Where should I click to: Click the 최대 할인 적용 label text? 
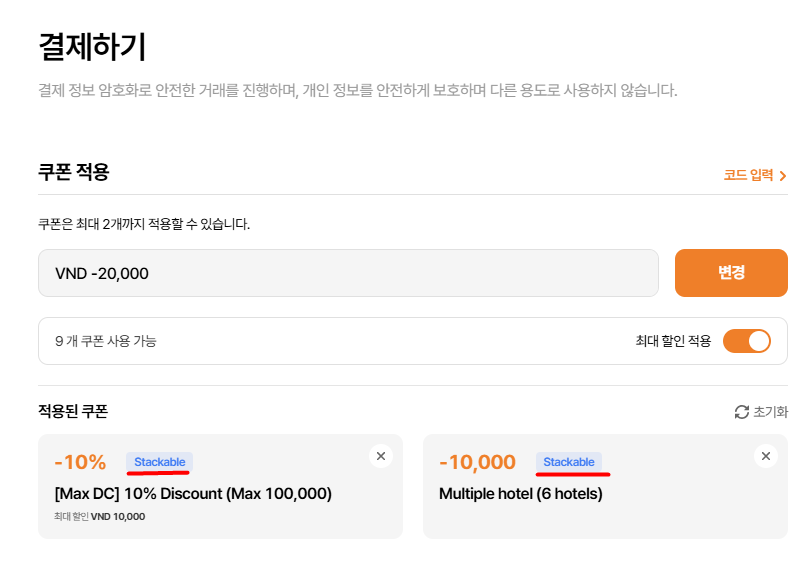(x=673, y=341)
